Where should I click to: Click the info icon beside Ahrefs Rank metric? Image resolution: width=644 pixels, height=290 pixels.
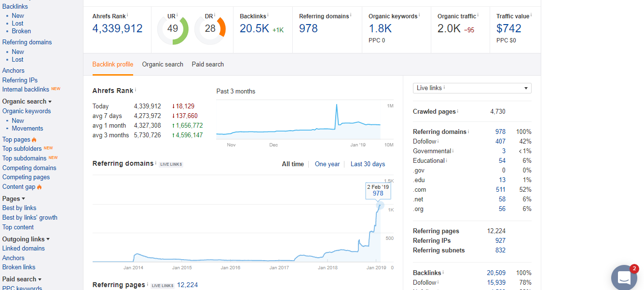tap(128, 15)
